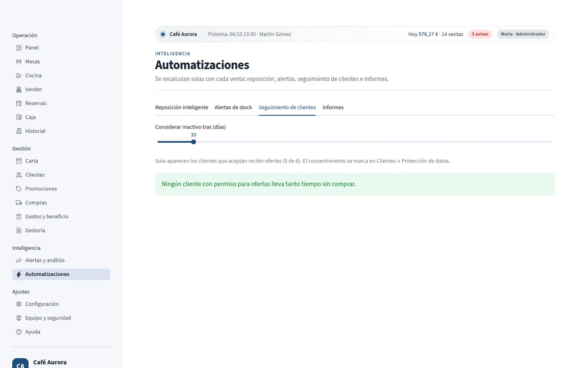Go to Carta under Gestión
Screen dimensions: 588x368
coord(61,161)
